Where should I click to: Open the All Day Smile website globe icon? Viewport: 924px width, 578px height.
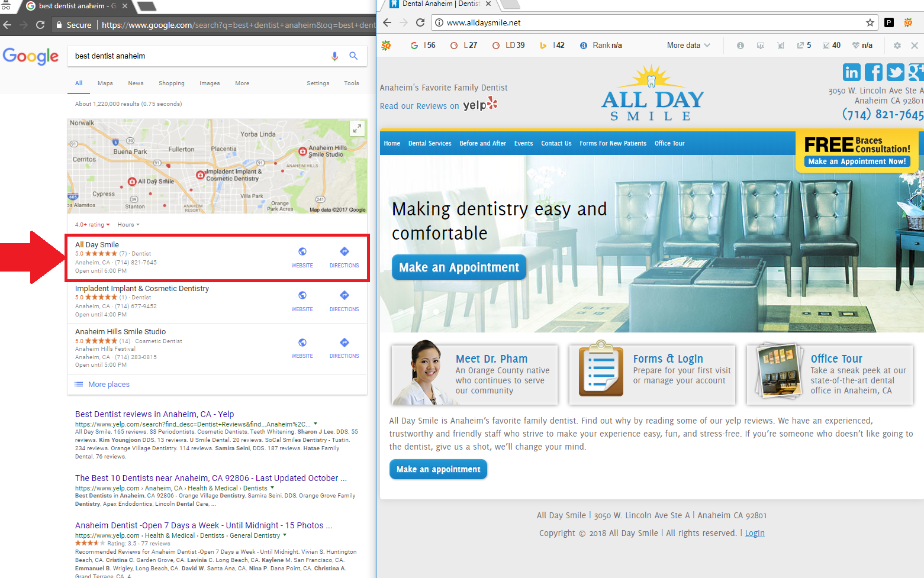302,252
